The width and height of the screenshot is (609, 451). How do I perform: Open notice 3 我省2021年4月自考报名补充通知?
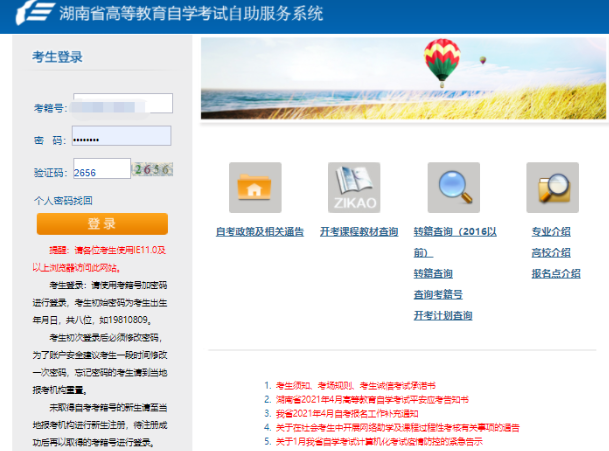tap(347, 414)
